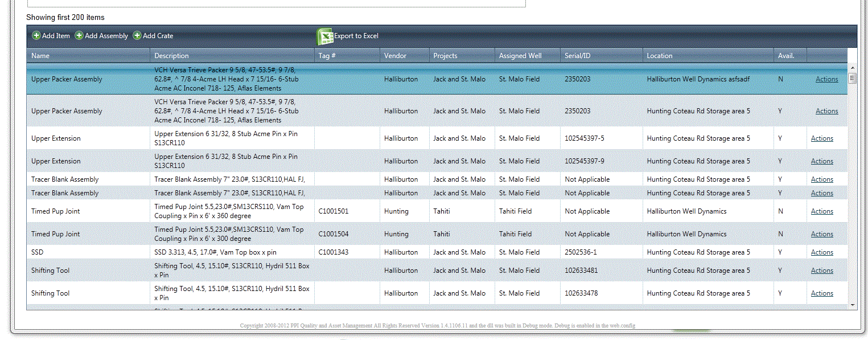Open Actions for serial 102545397-5 row
This screenshot has height=340, width=868.
pyautogui.click(x=822, y=138)
